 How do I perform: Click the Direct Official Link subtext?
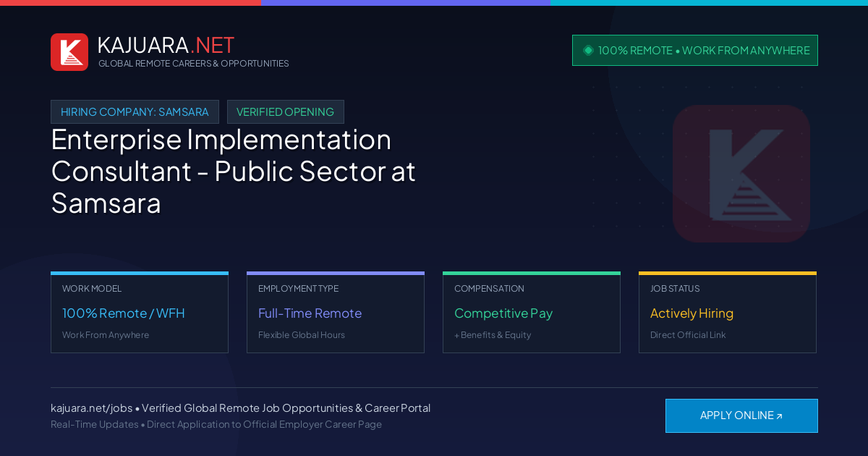(688, 335)
